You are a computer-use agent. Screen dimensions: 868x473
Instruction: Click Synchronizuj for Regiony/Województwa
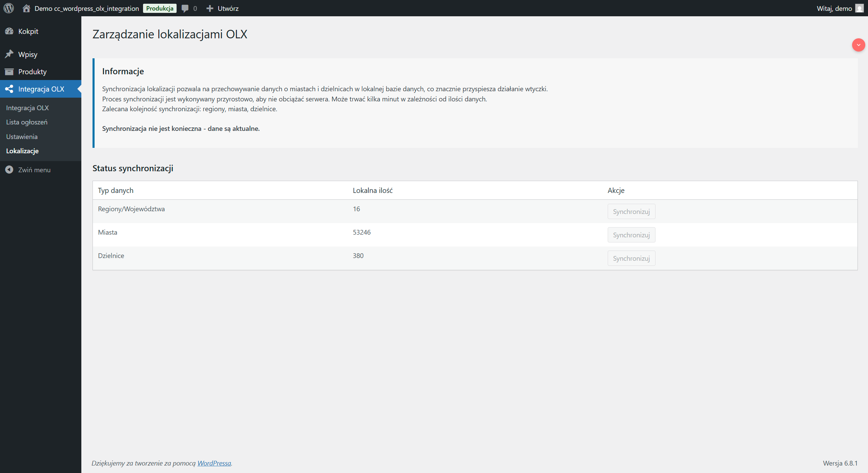pos(631,212)
